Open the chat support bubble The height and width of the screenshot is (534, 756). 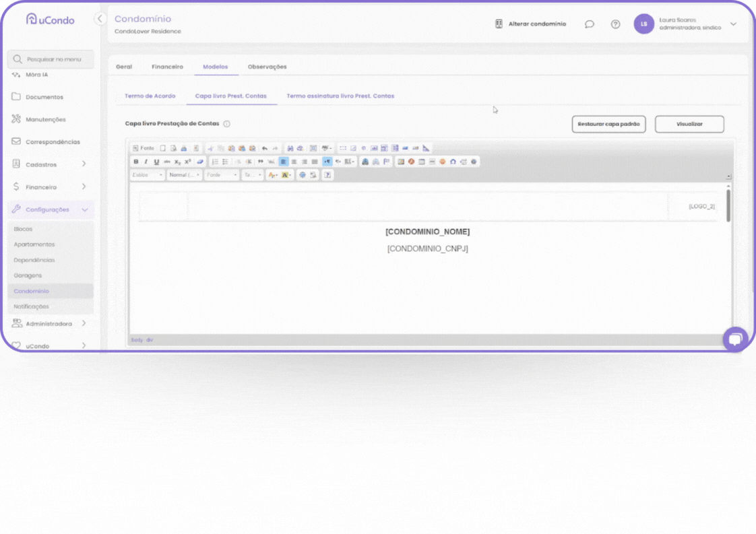pos(735,339)
